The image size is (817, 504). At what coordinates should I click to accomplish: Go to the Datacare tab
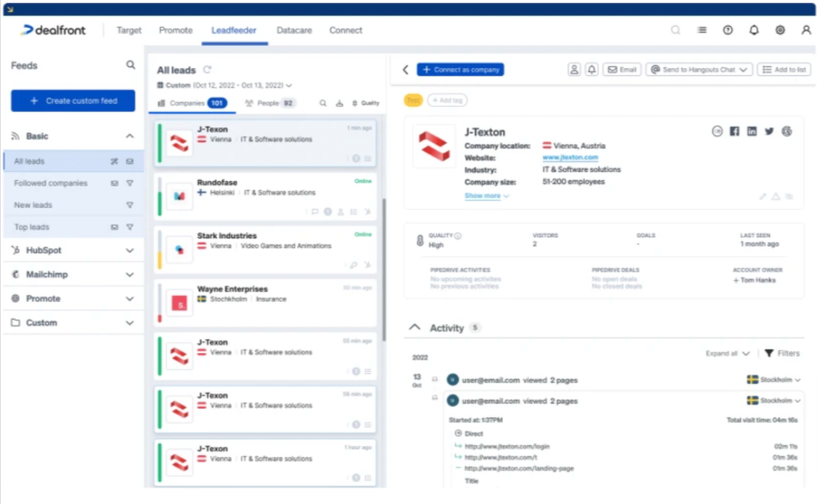pos(295,30)
